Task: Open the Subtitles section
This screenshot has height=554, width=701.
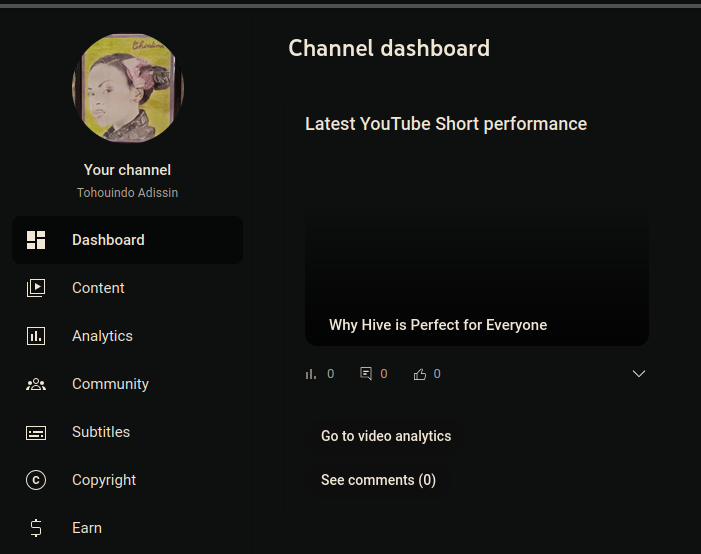Action: (x=127, y=432)
